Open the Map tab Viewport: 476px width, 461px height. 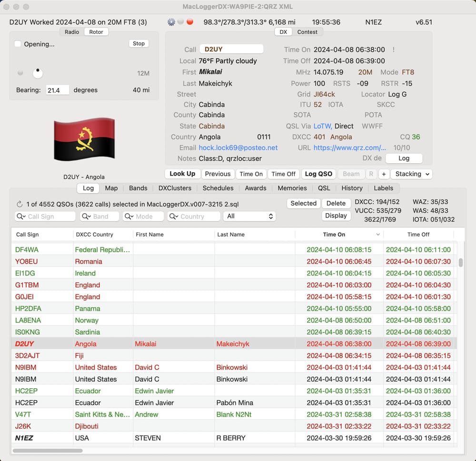[x=111, y=188]
